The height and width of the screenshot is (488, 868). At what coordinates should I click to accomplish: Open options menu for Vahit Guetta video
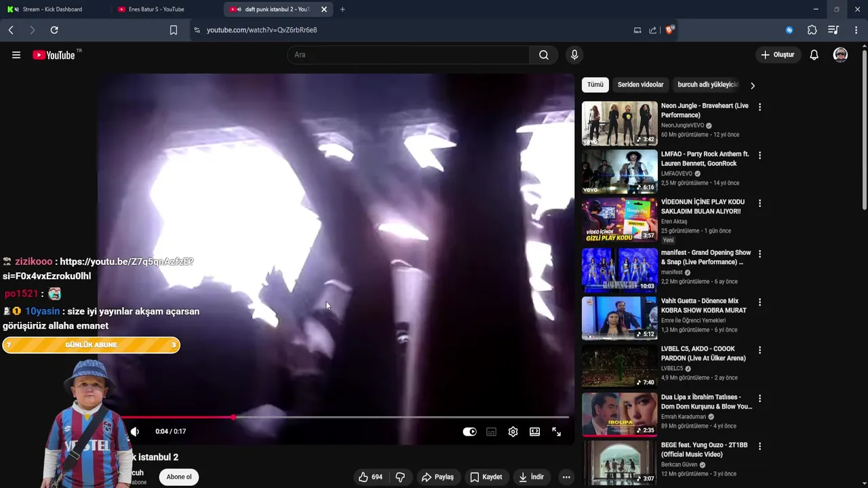759,302
